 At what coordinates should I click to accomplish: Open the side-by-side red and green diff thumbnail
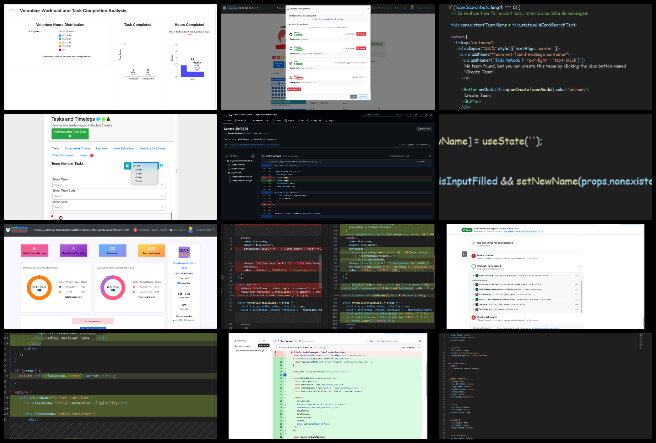pyautogui.click(x=328, y=277)
